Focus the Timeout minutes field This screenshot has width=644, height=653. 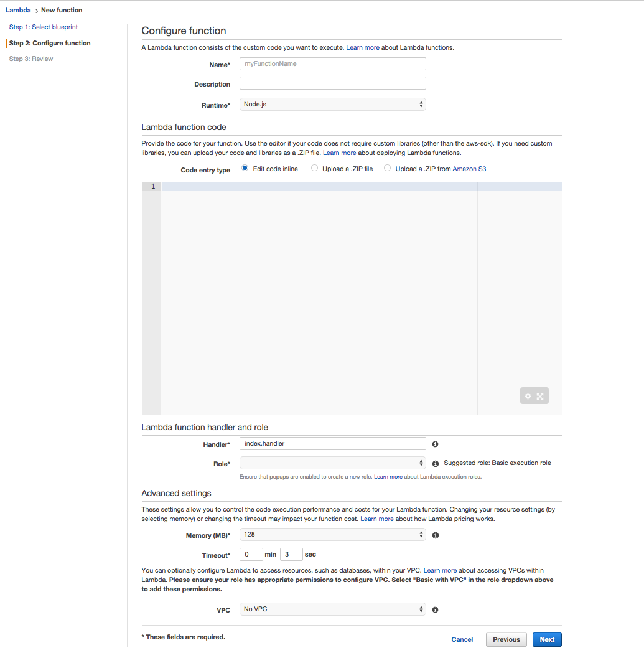251,554
